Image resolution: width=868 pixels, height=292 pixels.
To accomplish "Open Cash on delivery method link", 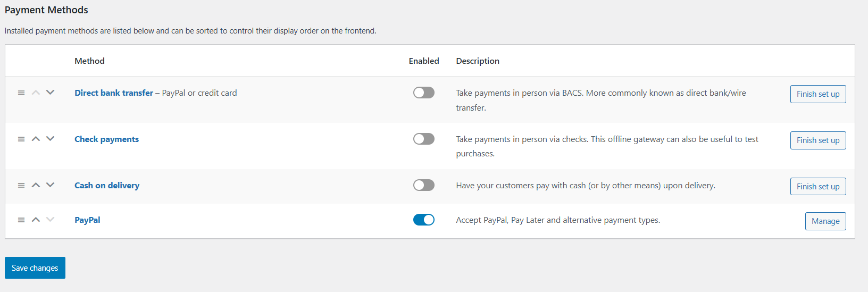I will tap(107, 185).
